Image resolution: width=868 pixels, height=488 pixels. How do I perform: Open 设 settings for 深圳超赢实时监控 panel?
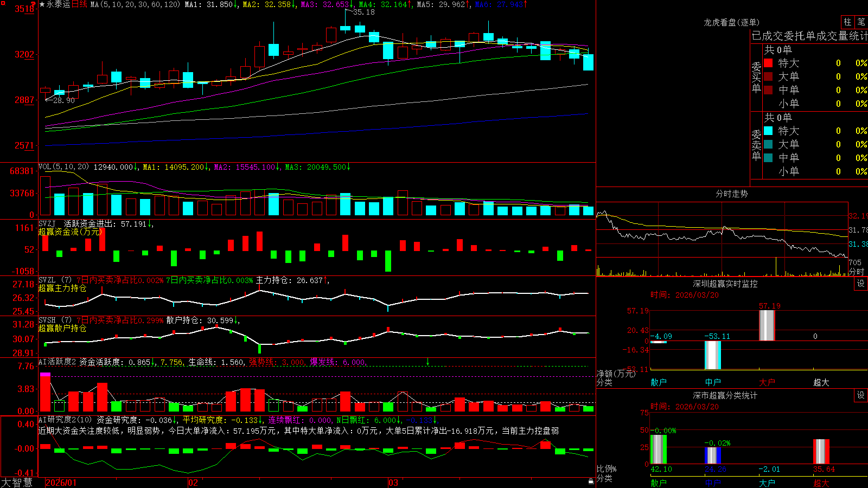click(x=861, y=284)
